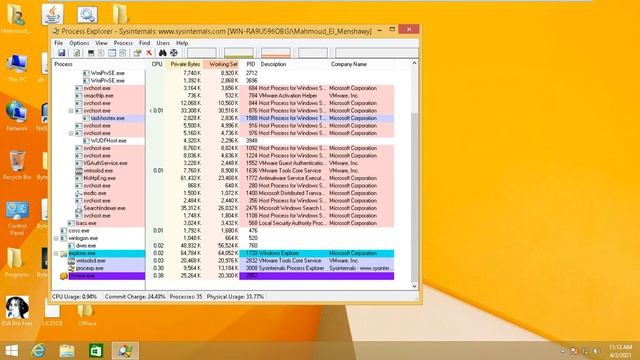Screen dimensions: 640x360
Task: Select the Recycle Bin desktop icon
Action: (17, 165)
